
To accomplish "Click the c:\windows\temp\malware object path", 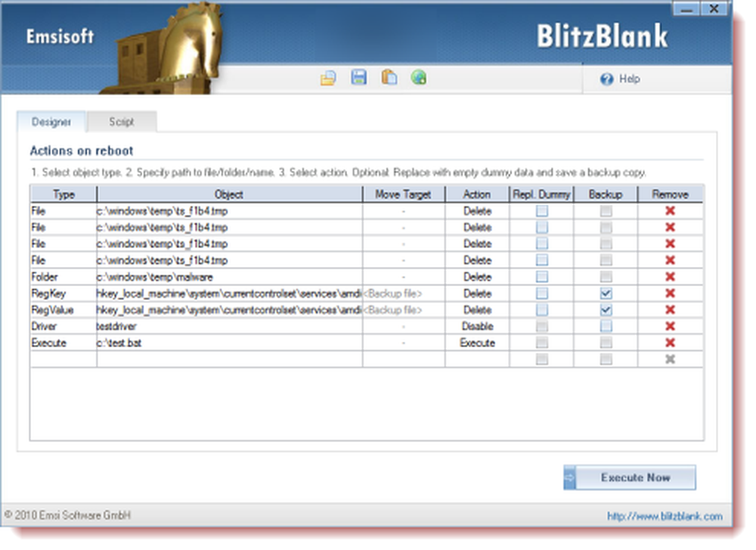I will point(155,277).
